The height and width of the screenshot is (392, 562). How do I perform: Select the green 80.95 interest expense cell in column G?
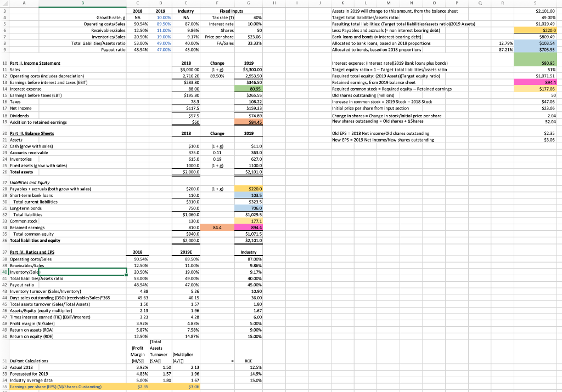249,89
